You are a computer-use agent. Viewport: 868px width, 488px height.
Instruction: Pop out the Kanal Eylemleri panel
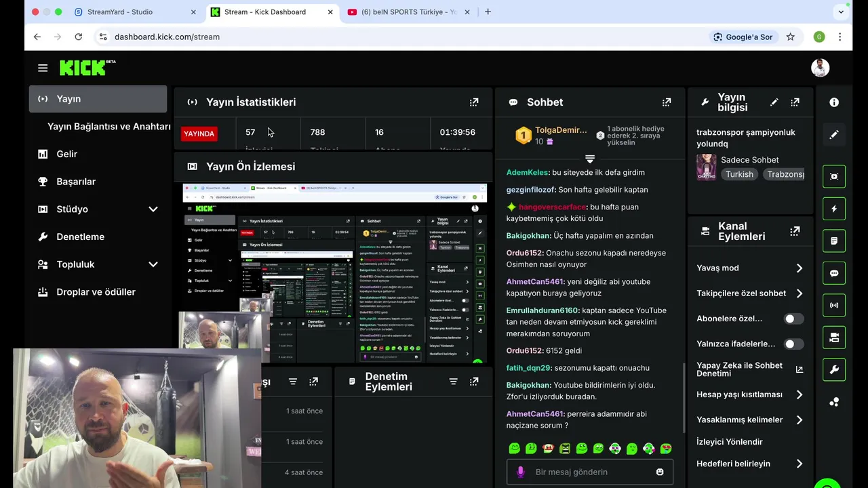795,231
